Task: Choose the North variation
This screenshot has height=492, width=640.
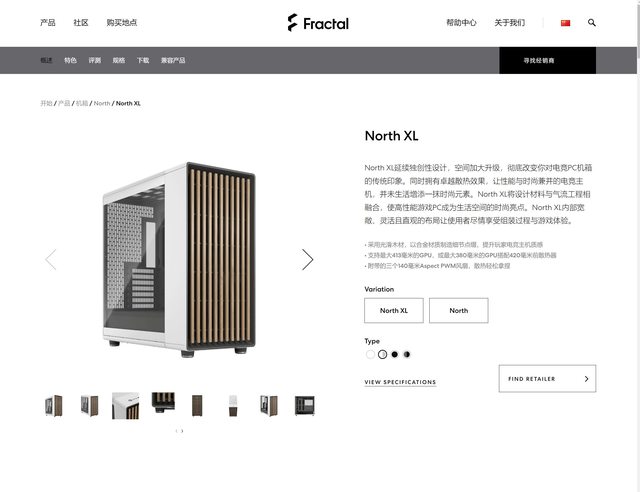Action: (459, 311)
